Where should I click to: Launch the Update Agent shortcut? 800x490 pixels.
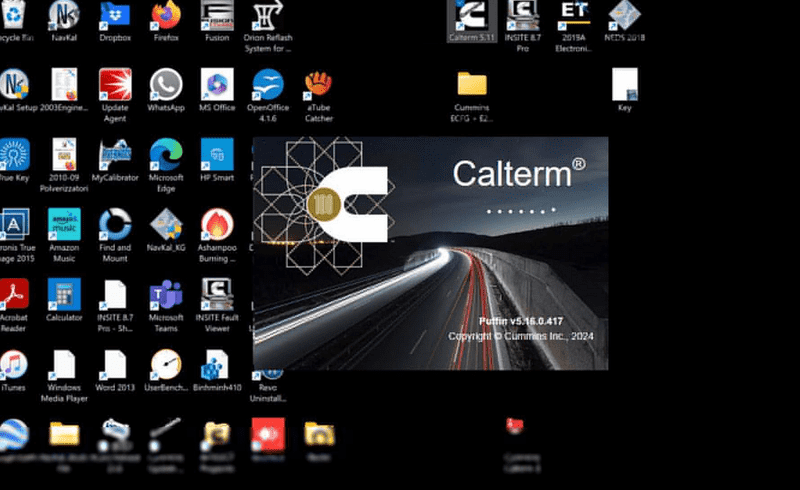tap(115, 95)
